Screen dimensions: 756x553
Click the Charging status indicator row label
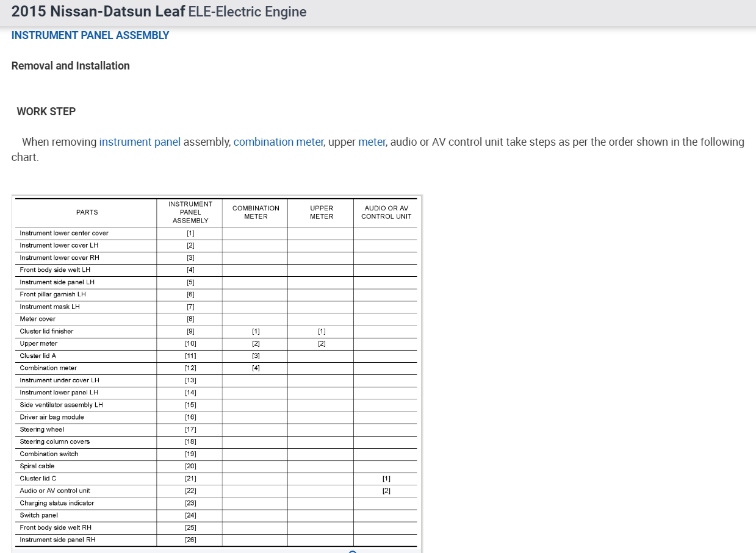(57, 503)
